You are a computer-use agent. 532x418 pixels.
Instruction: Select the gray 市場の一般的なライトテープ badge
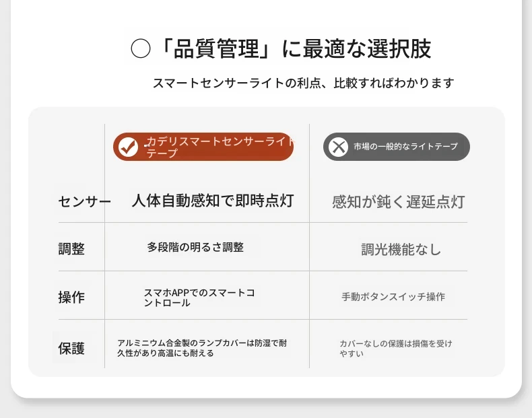pos(396,147)
